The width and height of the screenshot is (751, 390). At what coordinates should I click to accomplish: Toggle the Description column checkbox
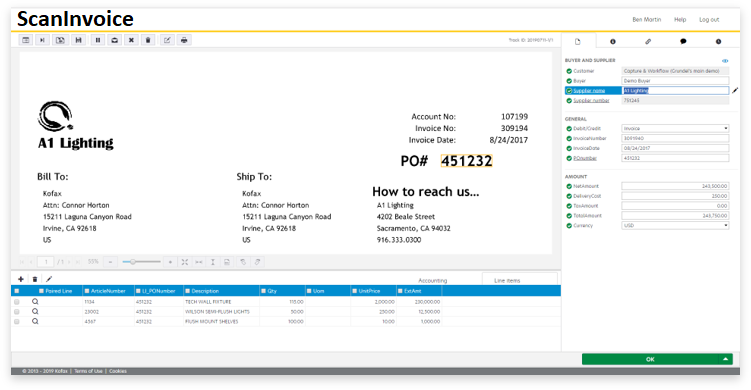click(188, 291)
